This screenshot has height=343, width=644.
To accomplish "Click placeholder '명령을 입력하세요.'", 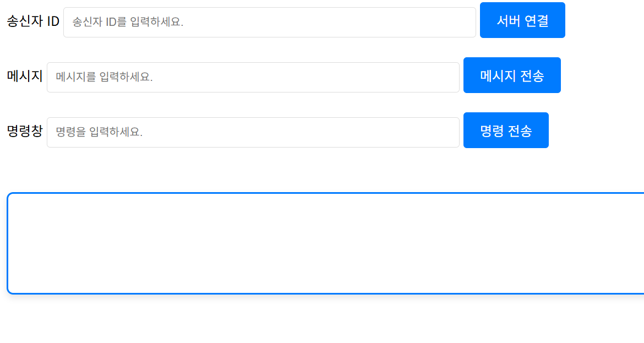I will 99,133.
